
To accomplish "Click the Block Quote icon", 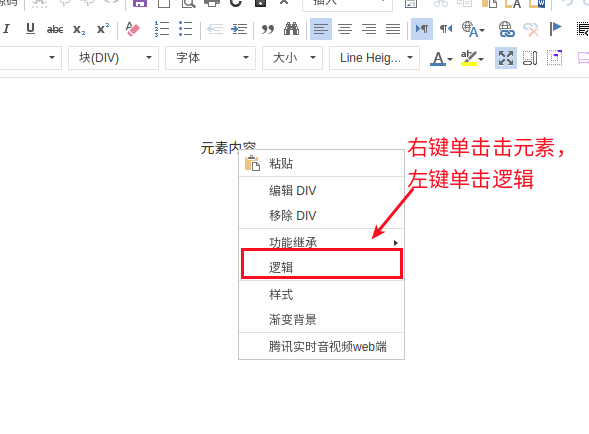I will 267,29.
